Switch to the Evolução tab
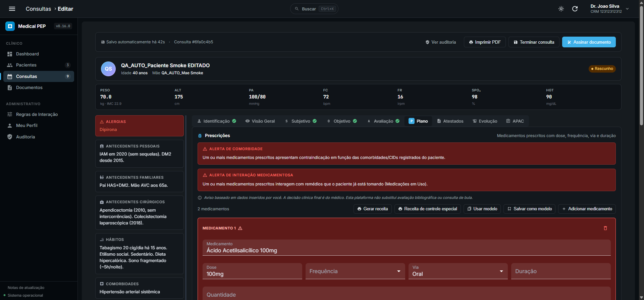Viewport: 644px width, 300px height. click(485, 121)
